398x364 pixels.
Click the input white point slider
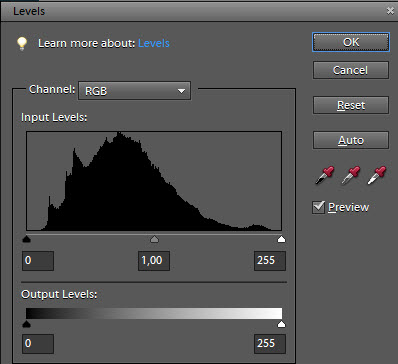tap(282, 239)
